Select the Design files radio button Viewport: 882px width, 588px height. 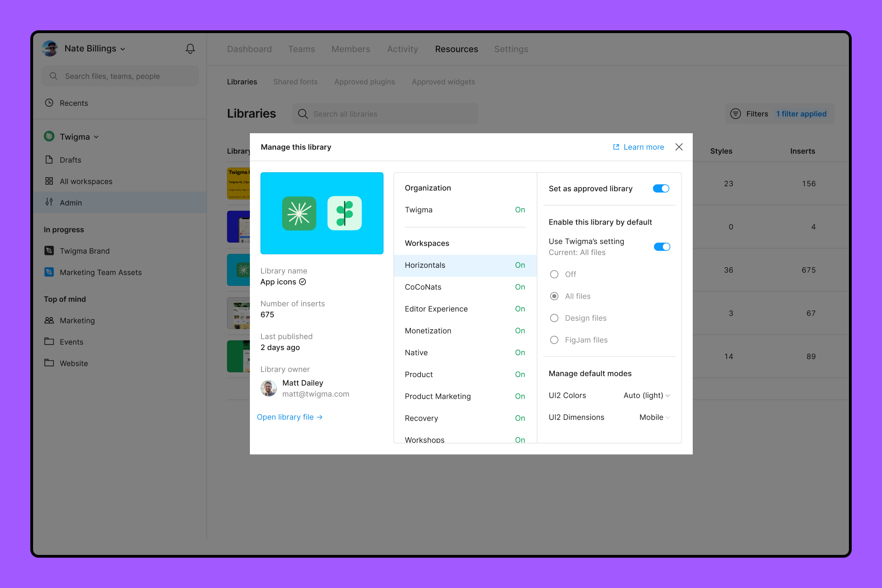pyautogui.click(x=554, y=318)
